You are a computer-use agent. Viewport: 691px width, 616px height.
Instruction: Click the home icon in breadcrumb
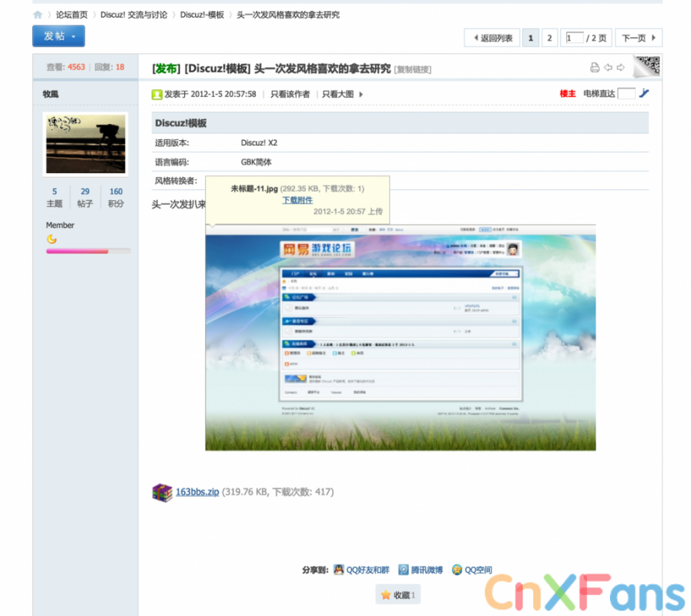click(38, 15)
